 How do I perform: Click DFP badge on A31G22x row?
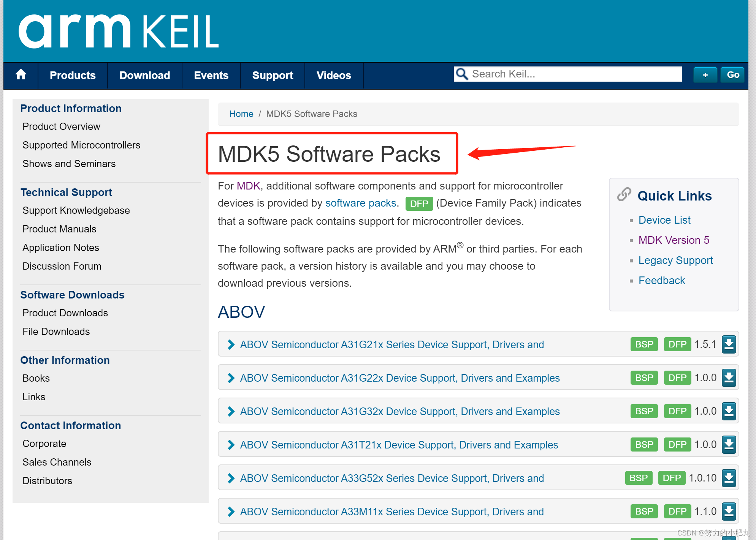click(677, 378)
